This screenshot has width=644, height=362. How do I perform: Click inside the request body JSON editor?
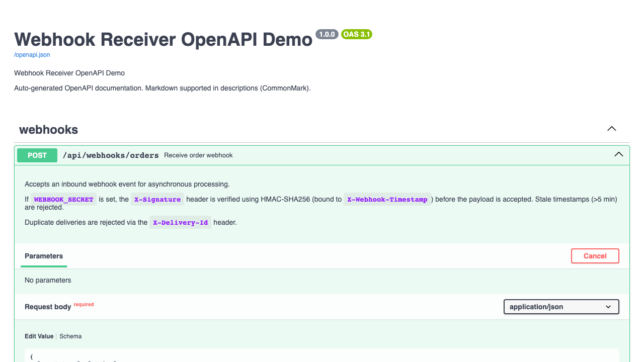point(322,355)
